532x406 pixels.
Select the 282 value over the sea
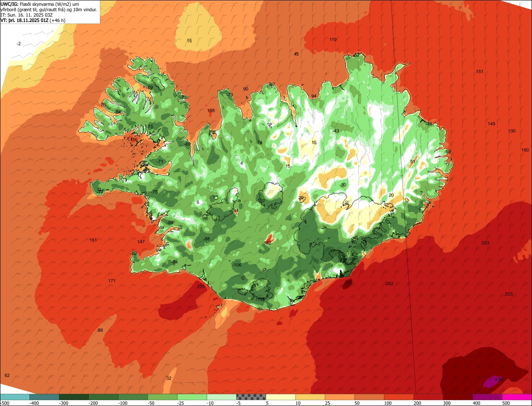coord(389,284)
